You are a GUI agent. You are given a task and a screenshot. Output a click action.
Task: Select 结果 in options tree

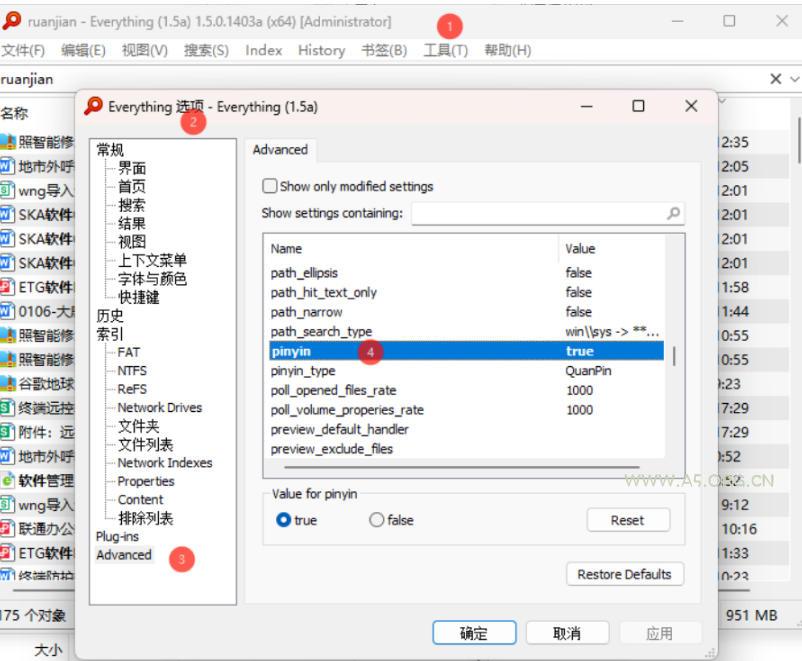[x=132, y=224]
